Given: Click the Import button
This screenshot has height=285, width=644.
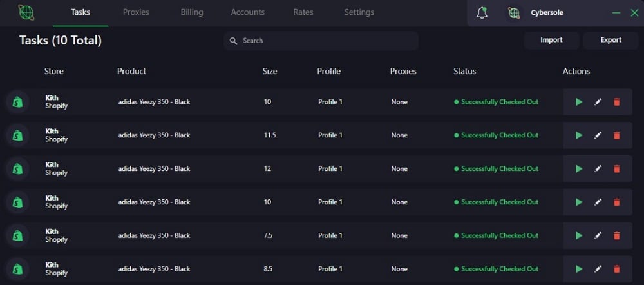Looking at the screenshot, I should click(x=551, y=41).
